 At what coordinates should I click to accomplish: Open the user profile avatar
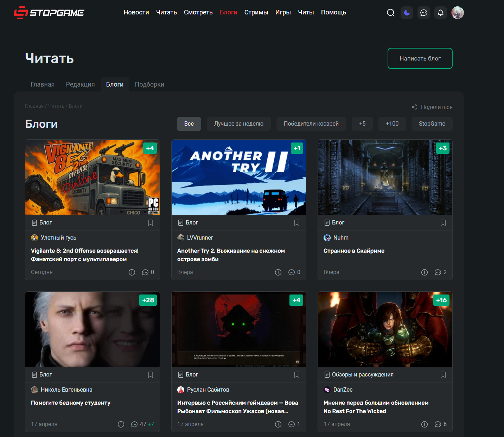[x=458, y=13]
